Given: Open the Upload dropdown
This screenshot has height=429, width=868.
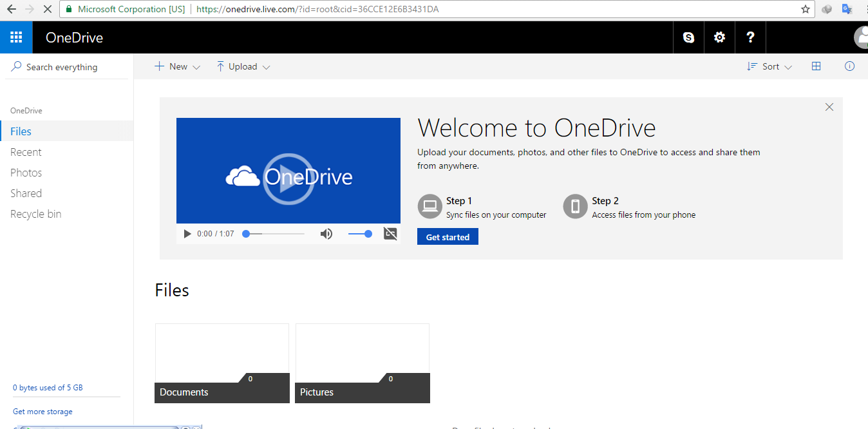Looking at the screenshot, I should [x=243, y=66].
